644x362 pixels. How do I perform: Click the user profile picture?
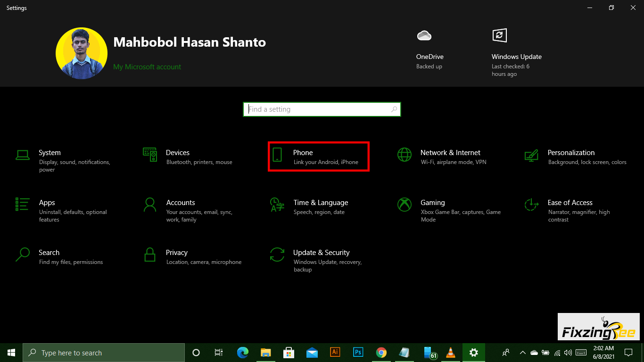pyautogui.click(x=82, y=53)
